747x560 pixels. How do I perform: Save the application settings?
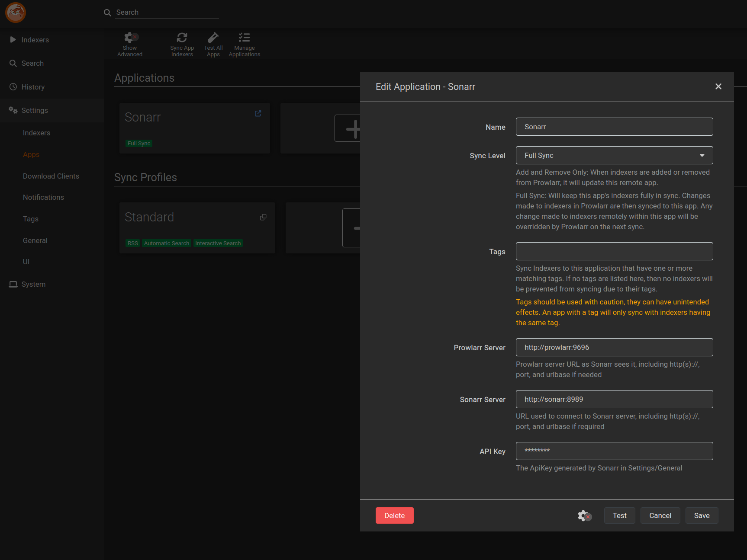coord(702,515)
